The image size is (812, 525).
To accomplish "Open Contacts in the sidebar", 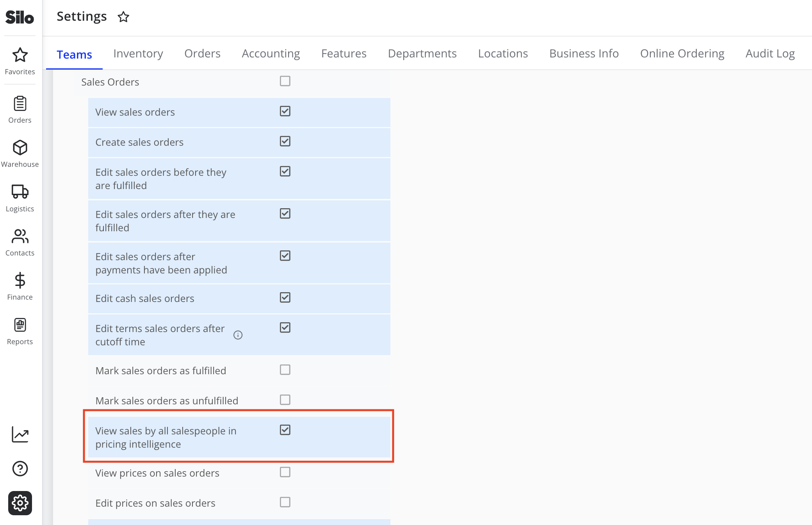I will coord(20,243).
